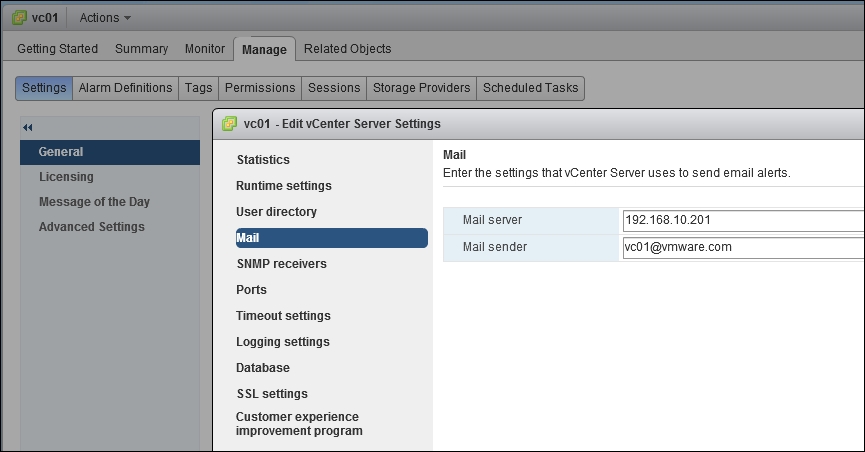Select the Mail category
The height and width of the screenshot is (452, 865).
pyautogui.click(x=332, y=238)
